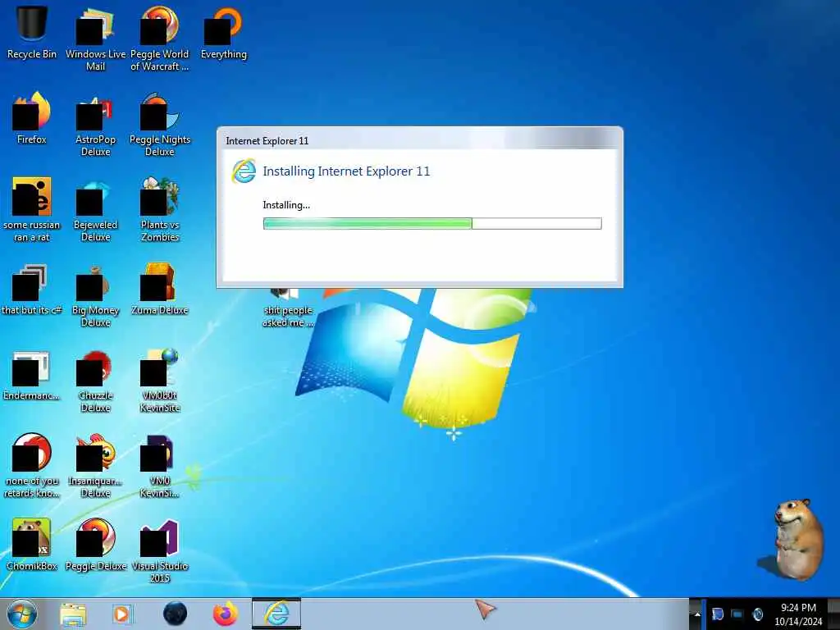Open the Recycle Bin desktop icon
This screenshot has height=630, width=840.
pyautogui.click(x=32, y=32)
